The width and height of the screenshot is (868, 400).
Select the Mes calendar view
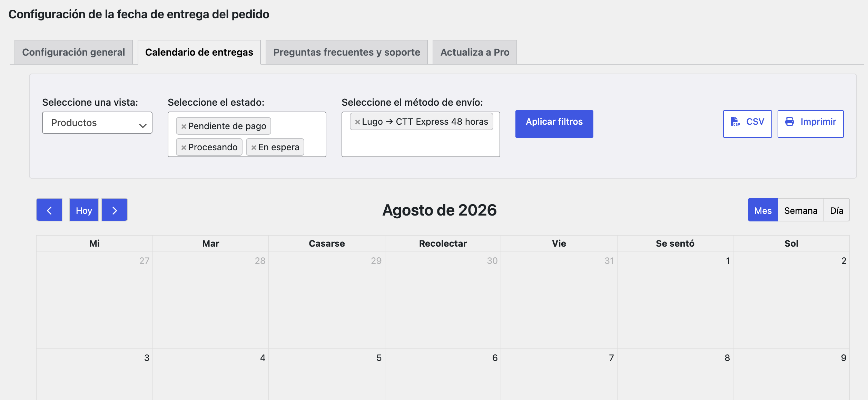click(x=763, y=210)
